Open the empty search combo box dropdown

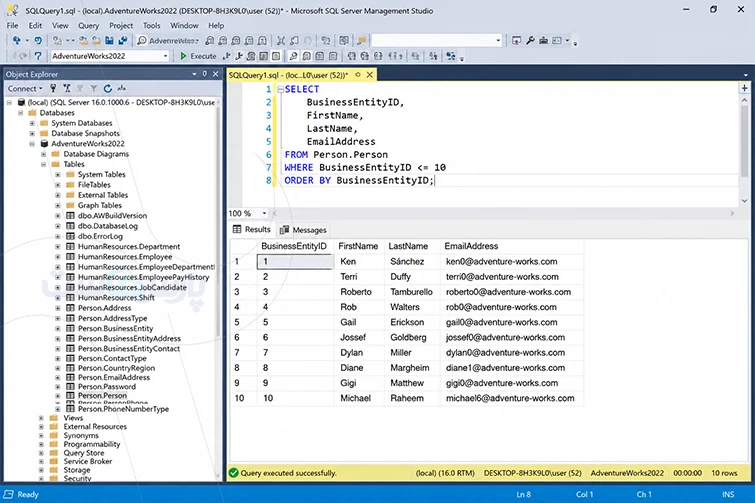point(498,40)
